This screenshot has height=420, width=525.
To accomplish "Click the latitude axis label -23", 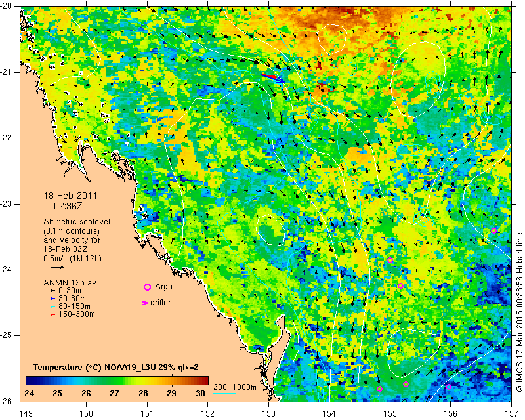I will click(6, 204).
